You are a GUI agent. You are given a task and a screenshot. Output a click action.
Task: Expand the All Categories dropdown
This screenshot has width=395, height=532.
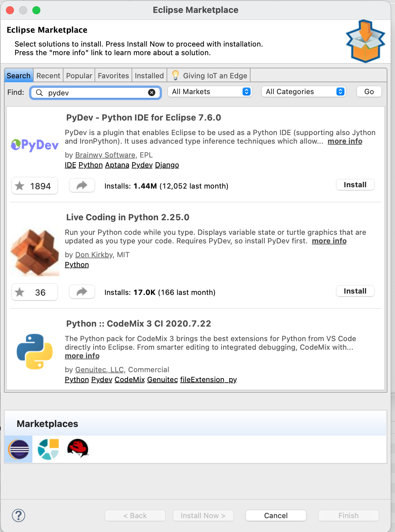(303, 92)
